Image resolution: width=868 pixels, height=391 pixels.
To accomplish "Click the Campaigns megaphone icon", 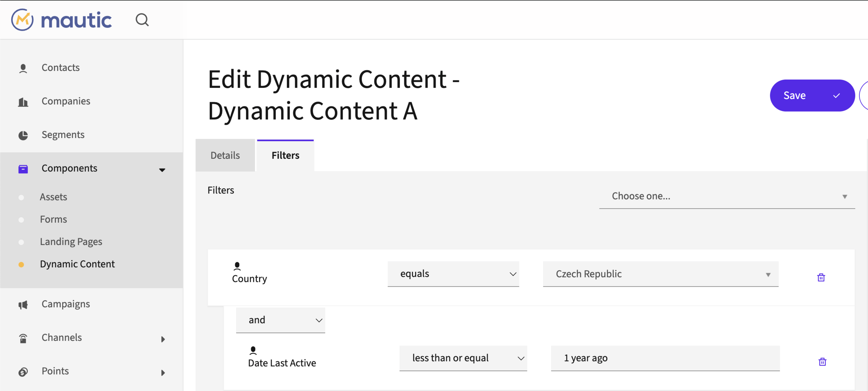I will (23, 305).
